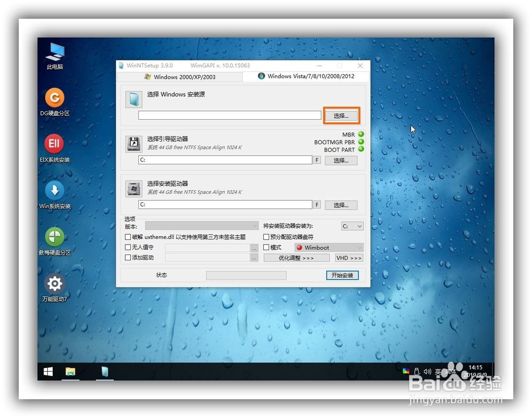Launch 傲梅硬盘分区 desktop icon
The height and width of the screenshot is (418, 532).
pos(55,241)
